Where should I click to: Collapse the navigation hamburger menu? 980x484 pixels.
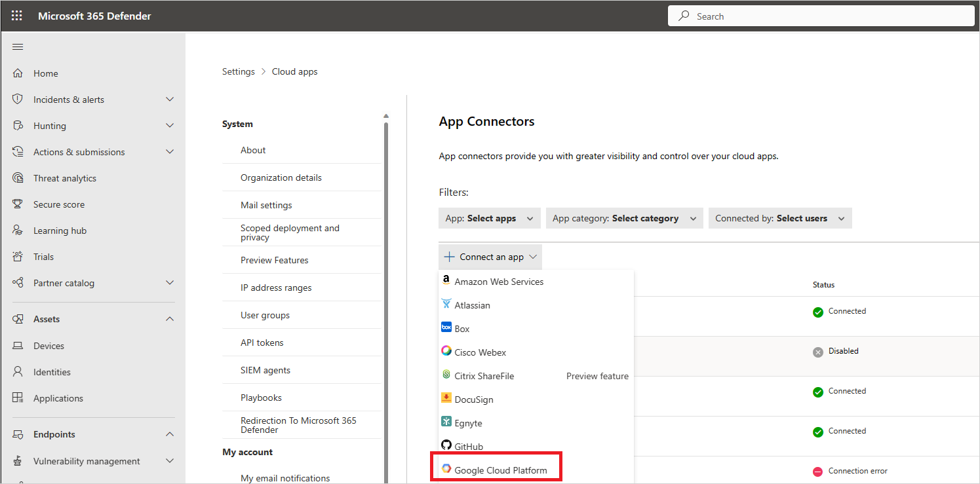pyautogui.click(x=18, y=47)
